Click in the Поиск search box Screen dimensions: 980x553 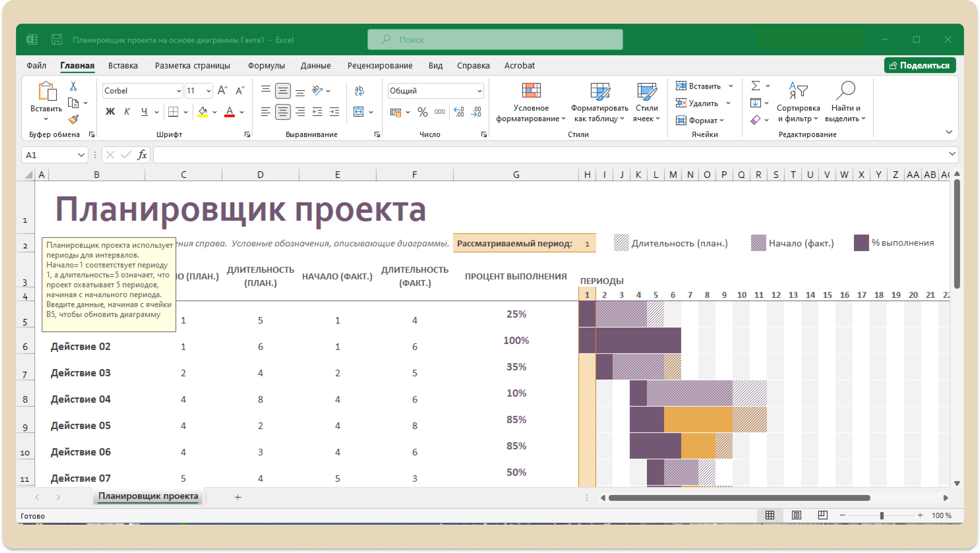495,40
